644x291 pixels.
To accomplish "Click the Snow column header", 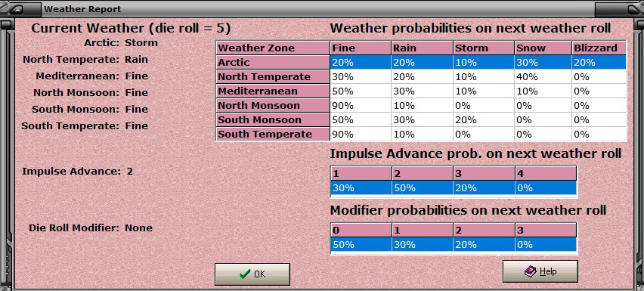I will [x=543, y=48].
